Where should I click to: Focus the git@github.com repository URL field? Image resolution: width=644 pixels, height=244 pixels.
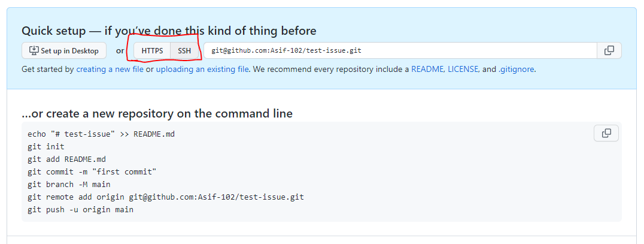[400, 50]
